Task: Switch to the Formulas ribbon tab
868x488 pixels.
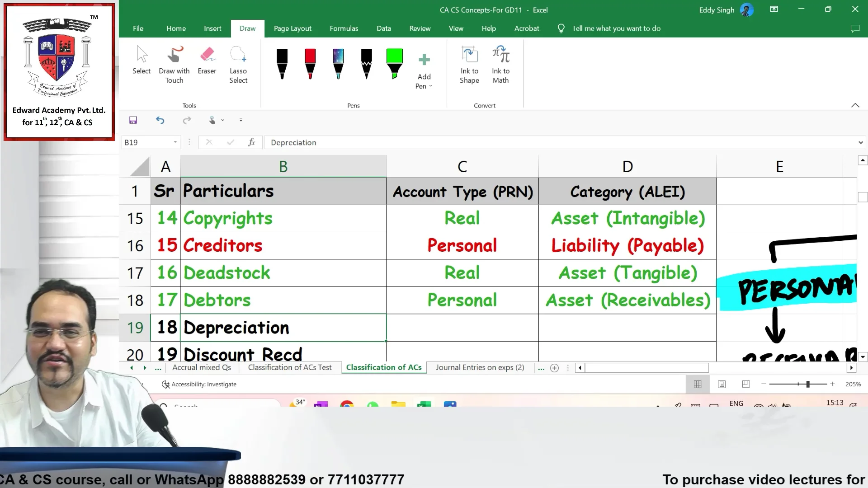Action: pos(344,28)
